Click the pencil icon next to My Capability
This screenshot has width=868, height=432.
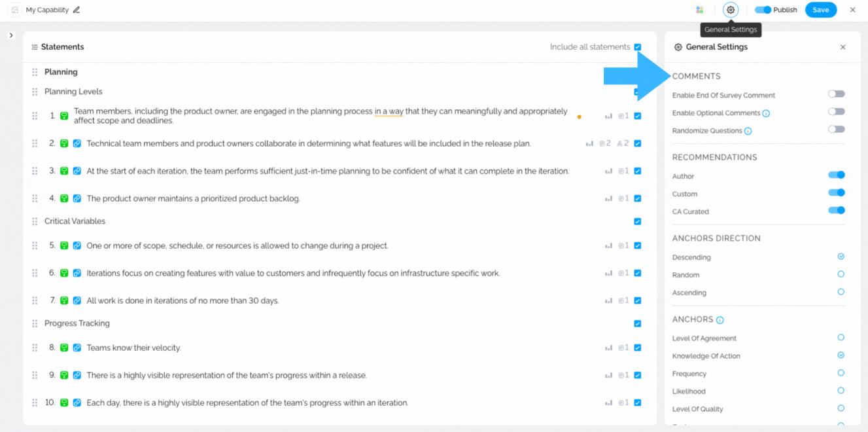point(77,10)
